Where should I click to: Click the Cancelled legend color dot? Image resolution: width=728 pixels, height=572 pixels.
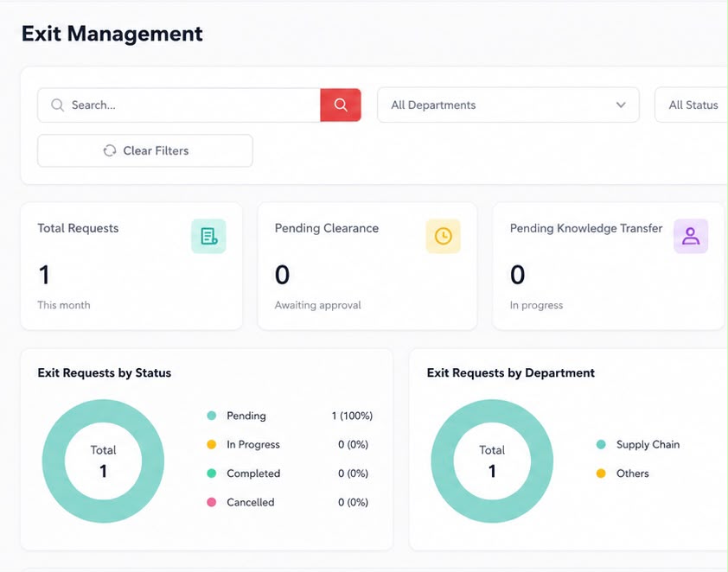pyautogui.click(x=211, y=502)
